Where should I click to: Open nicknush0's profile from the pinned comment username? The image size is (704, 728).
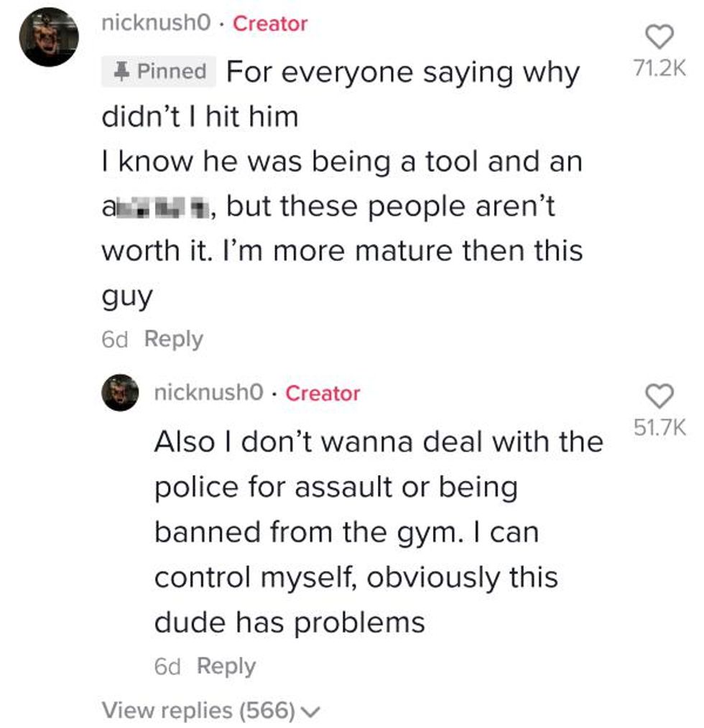[x=157, y=24]
